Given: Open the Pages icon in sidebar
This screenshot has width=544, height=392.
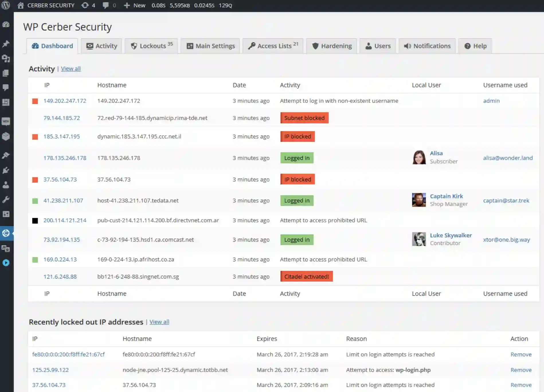Looking at the screenshot, I should click(x=6, y=73).
